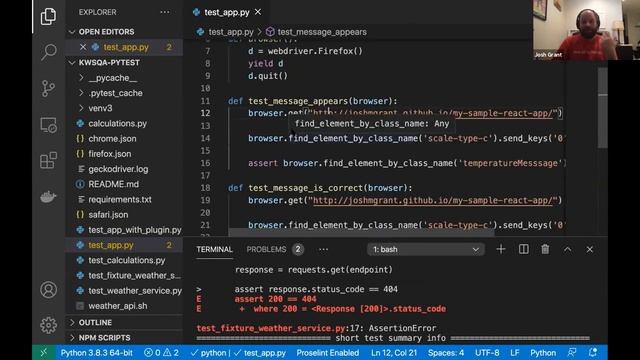The width and height of the screenshot is (640, 360).
Task: Open safari.json in explorer
Action: [124, 214]
